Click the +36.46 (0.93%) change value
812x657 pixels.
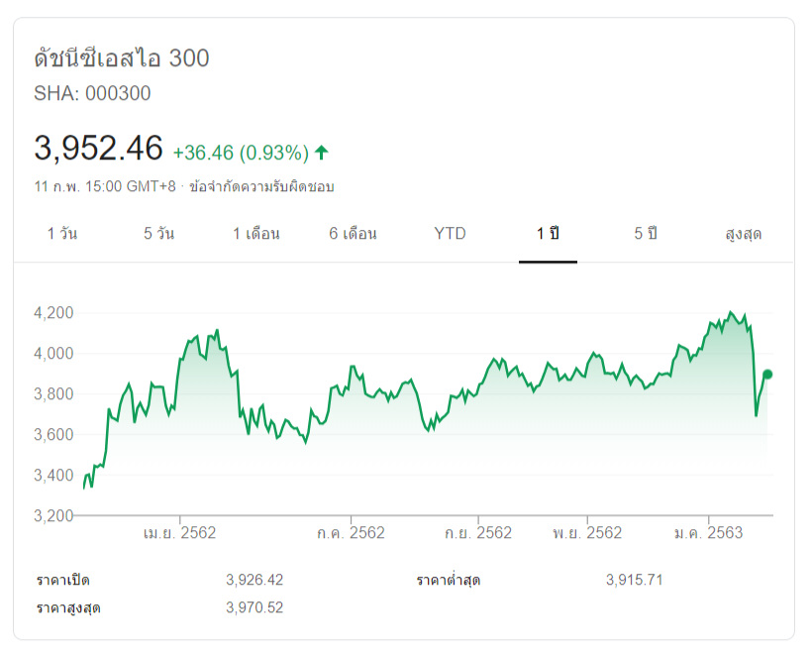pos(241,153)
